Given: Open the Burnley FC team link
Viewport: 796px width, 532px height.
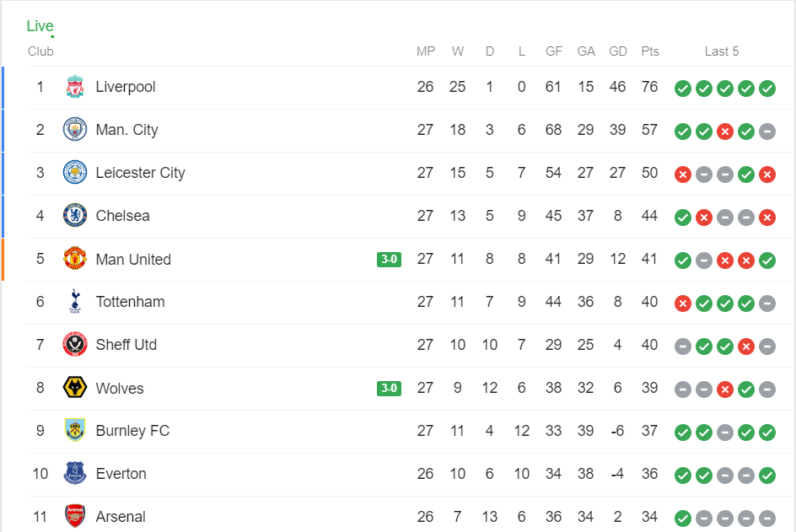Looking at the screenshot, I should [x=132, y=431].
